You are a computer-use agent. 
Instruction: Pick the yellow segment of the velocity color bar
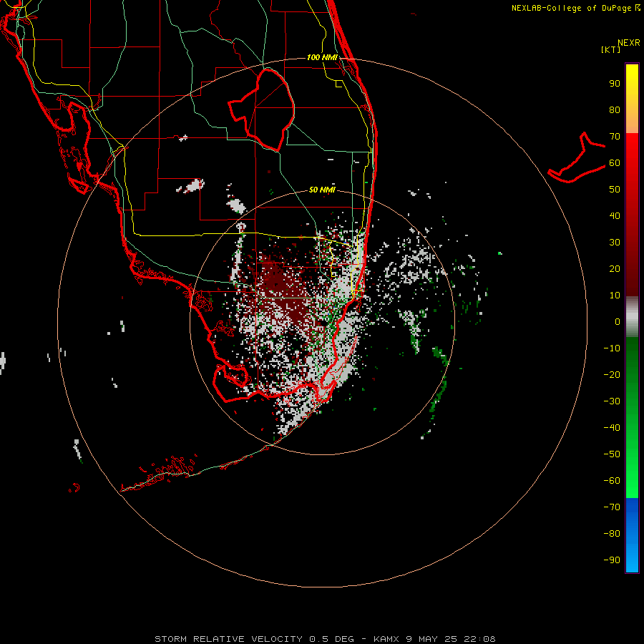[x=632, y=99]
